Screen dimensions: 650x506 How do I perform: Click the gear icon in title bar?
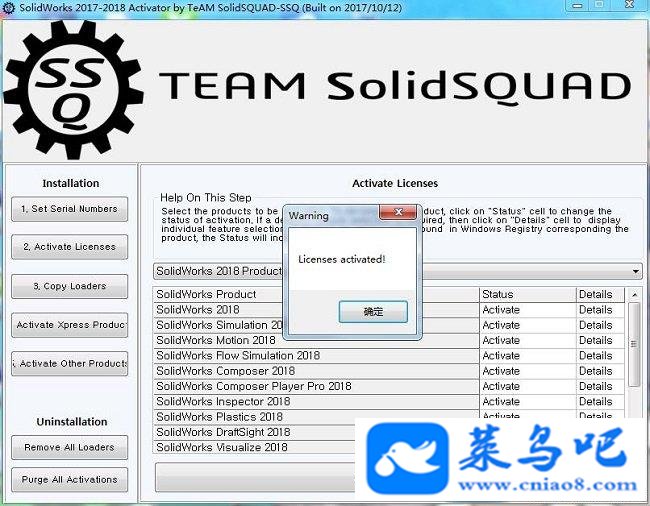[8, 7]
